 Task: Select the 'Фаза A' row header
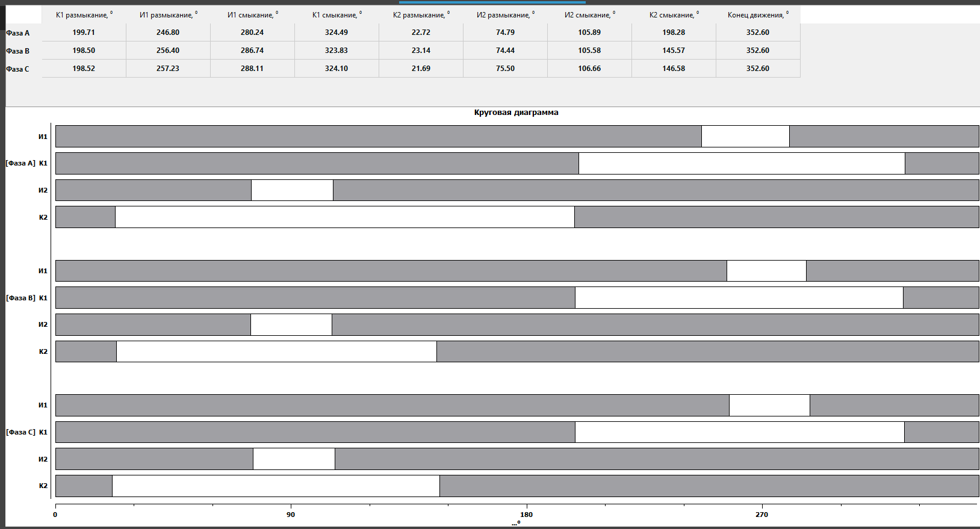[18, 33]
